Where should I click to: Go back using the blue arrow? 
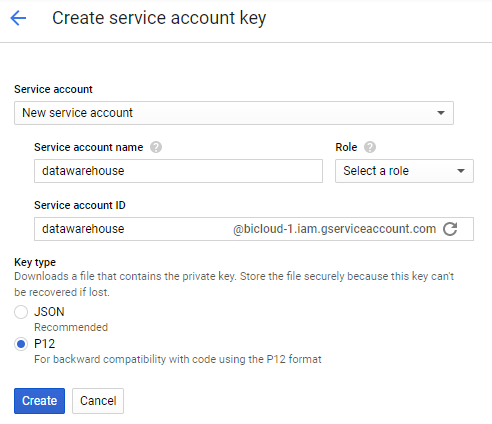click(x=18, y=18)
